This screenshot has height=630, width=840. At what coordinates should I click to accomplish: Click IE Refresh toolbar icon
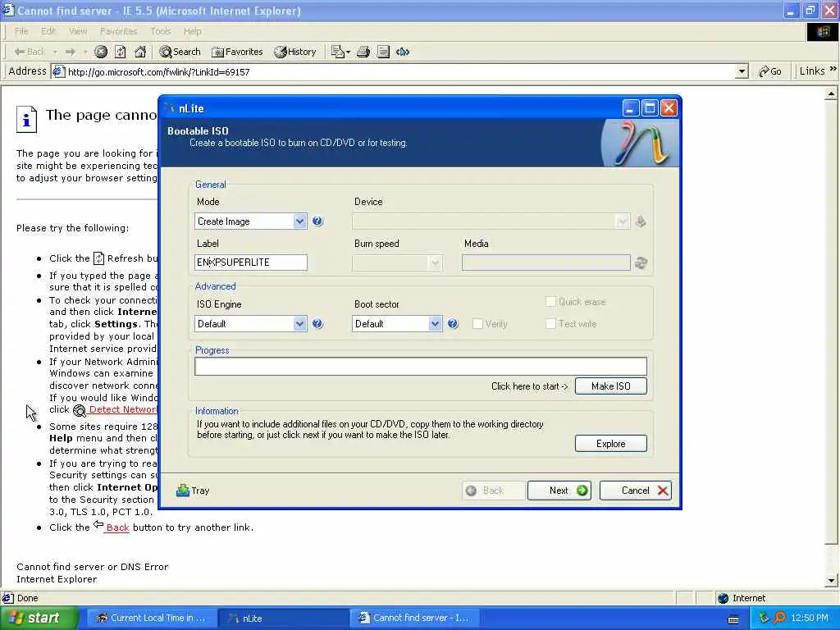click(121, 52)
